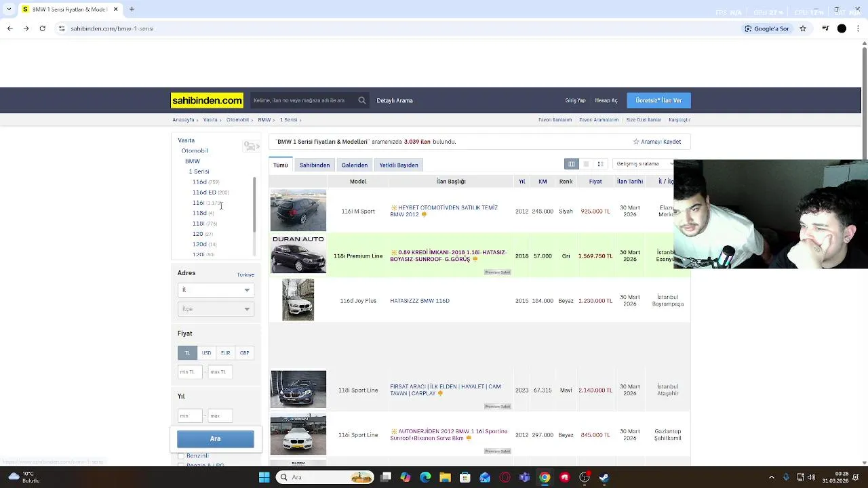Open Microsoft Teams from the taskbar
868x488 pixels.
point(524,477)
